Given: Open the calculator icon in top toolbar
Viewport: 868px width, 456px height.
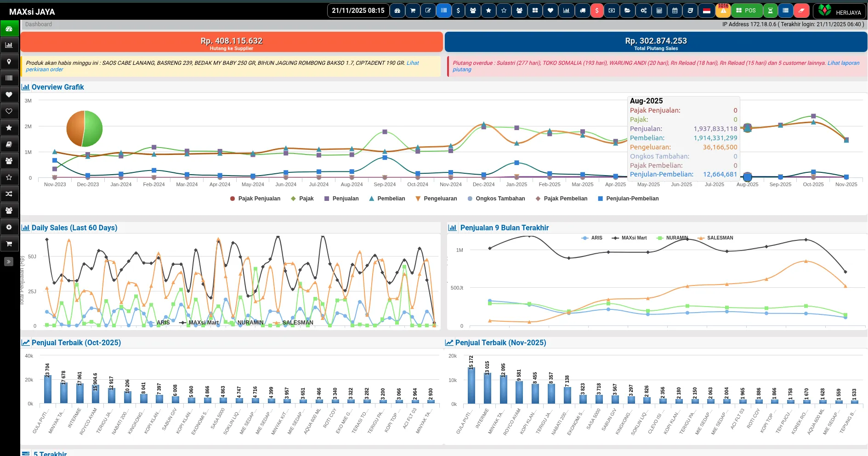Looking at the screenshot, I should [659, 10].
